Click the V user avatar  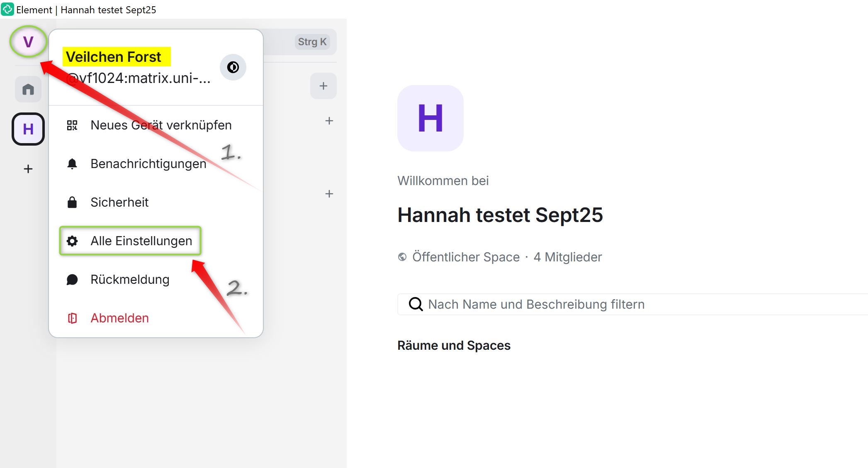(x=28, y=41)
